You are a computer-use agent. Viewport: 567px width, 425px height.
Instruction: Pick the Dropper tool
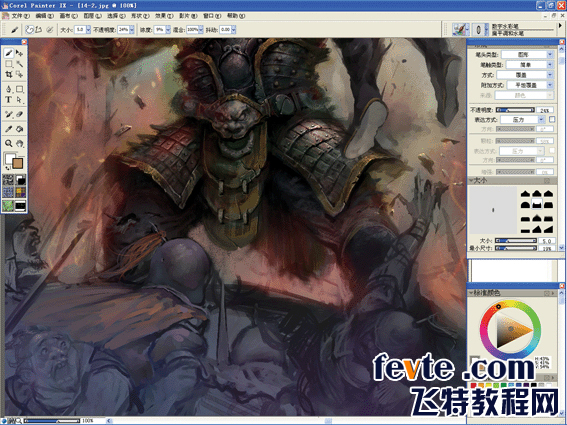click(9, 129)
